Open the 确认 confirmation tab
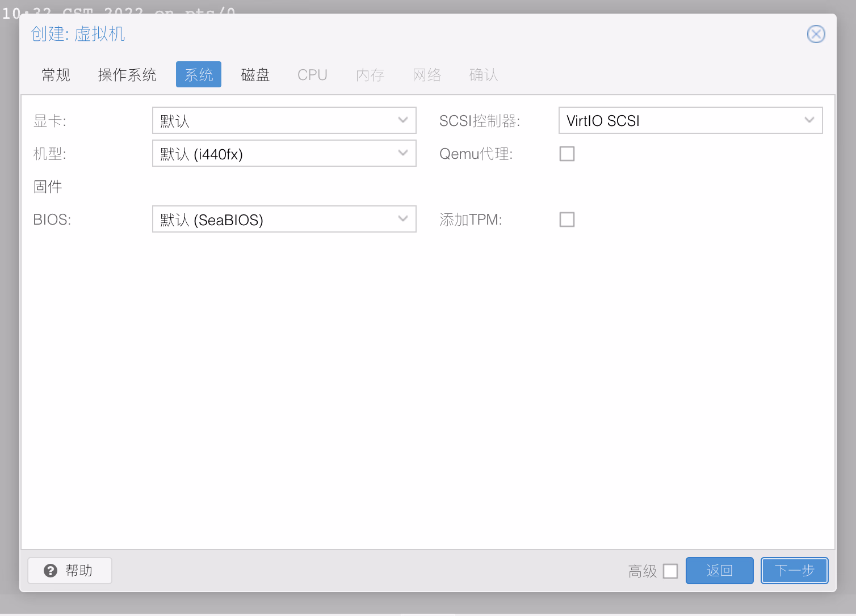The height and width of the screenshot is (616, 856). [x=484, y=75]
